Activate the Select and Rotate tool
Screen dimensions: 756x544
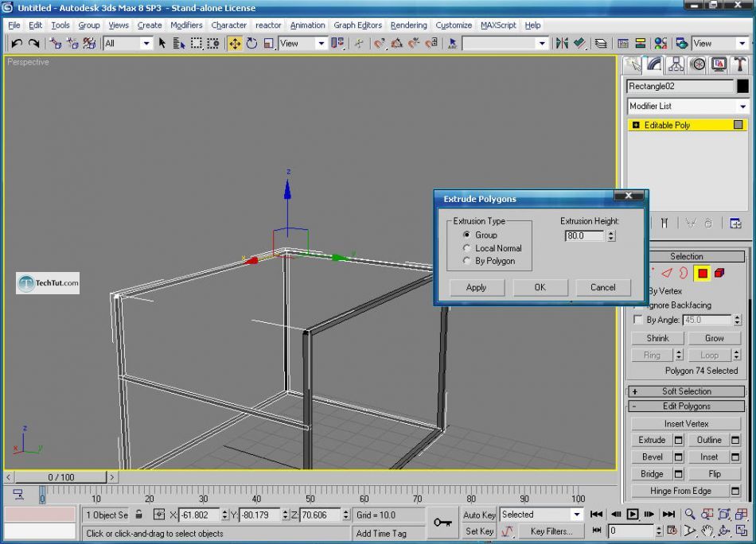[251, 44]
